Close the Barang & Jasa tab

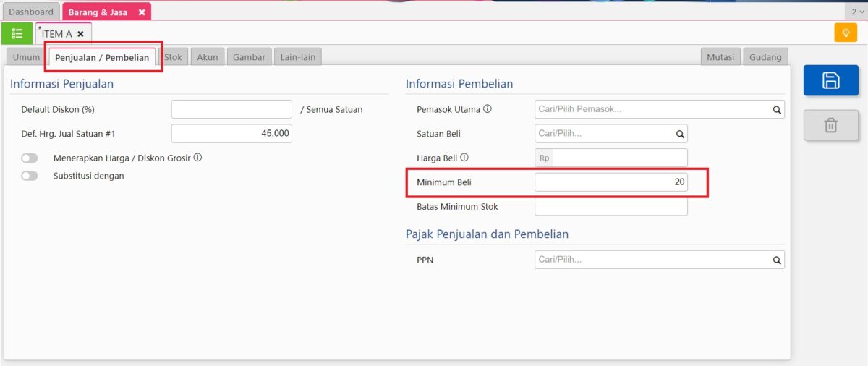pos(142,12)
